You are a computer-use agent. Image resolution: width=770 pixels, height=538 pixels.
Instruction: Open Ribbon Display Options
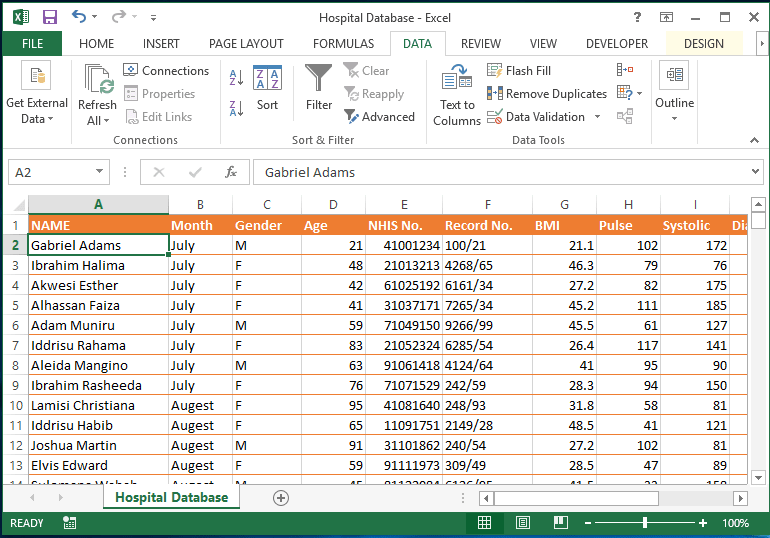click(x=666, y=18)
